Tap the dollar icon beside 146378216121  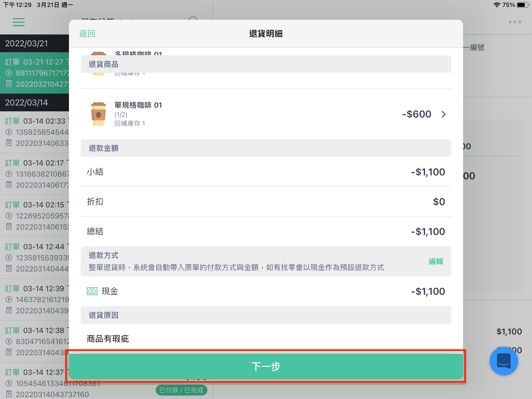tap(9, 299)
